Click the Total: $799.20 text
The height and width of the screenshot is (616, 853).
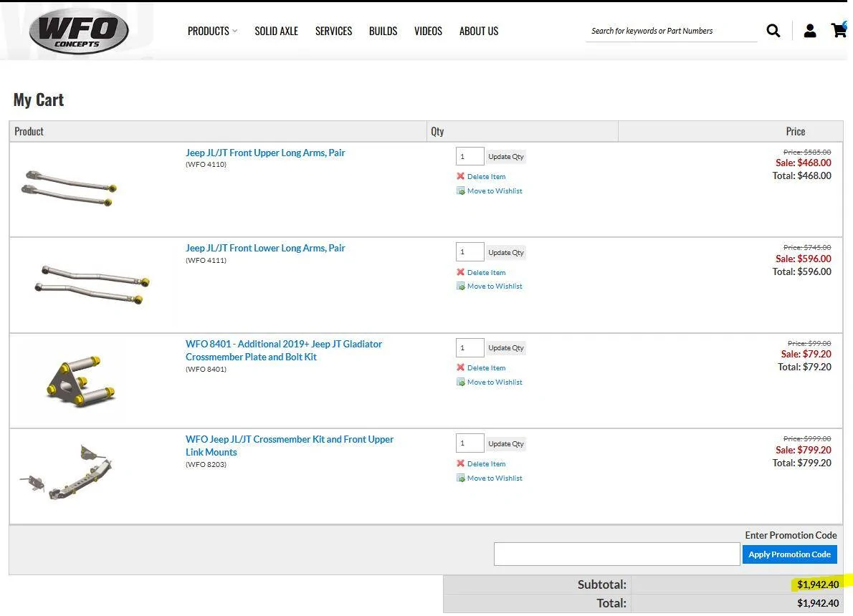pyautogui.click(x=802, y=463)
